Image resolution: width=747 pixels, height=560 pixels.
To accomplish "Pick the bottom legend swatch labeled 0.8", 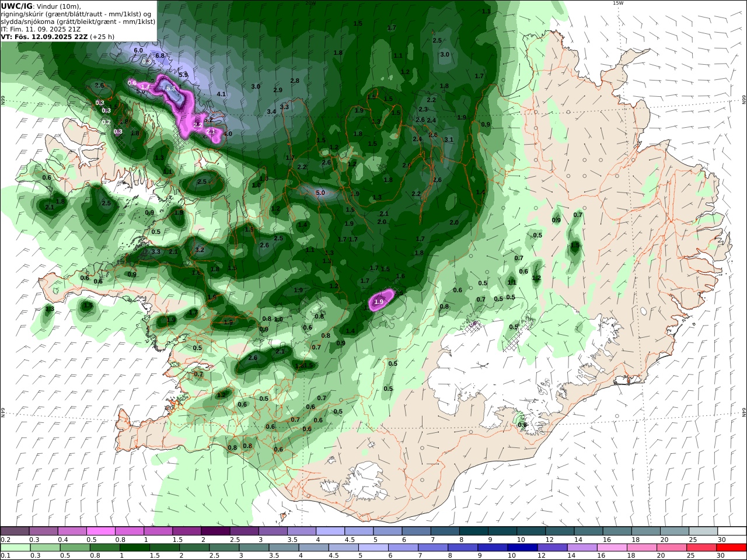I will (x=104, y=548).
